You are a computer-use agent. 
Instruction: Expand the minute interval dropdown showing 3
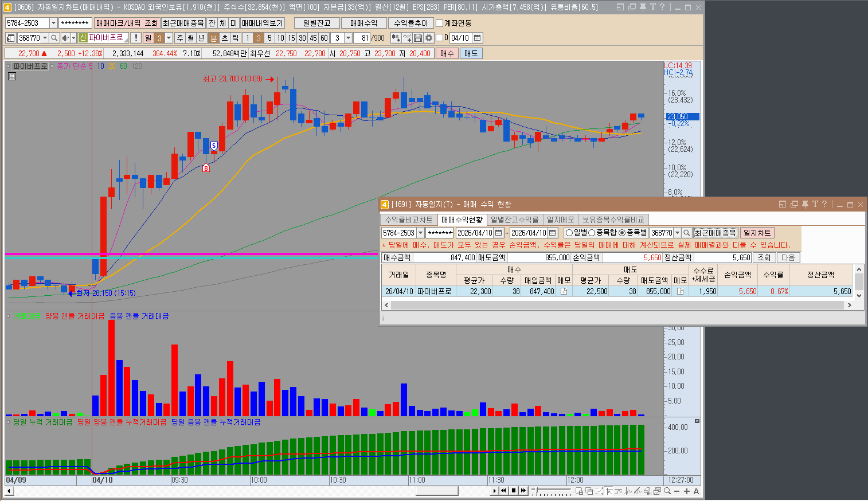[x=348, y=38]
